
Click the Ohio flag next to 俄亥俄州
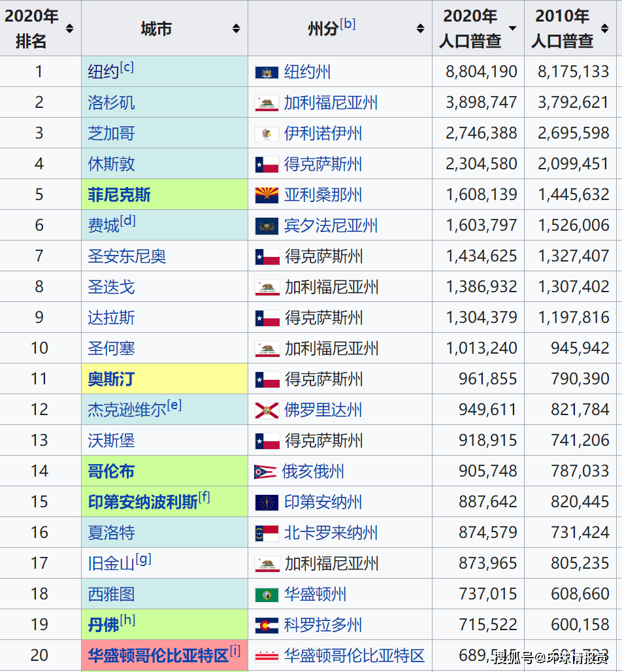pos(267,471)
